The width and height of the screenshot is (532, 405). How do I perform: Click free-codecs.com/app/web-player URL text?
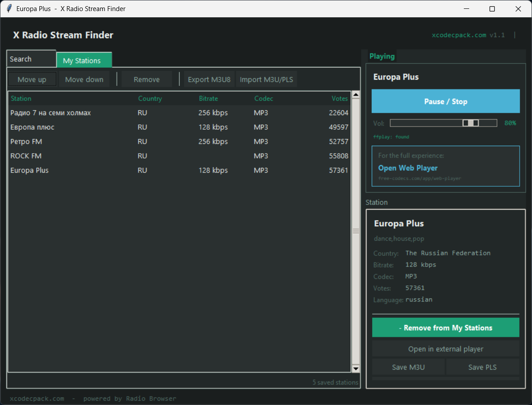420,178
